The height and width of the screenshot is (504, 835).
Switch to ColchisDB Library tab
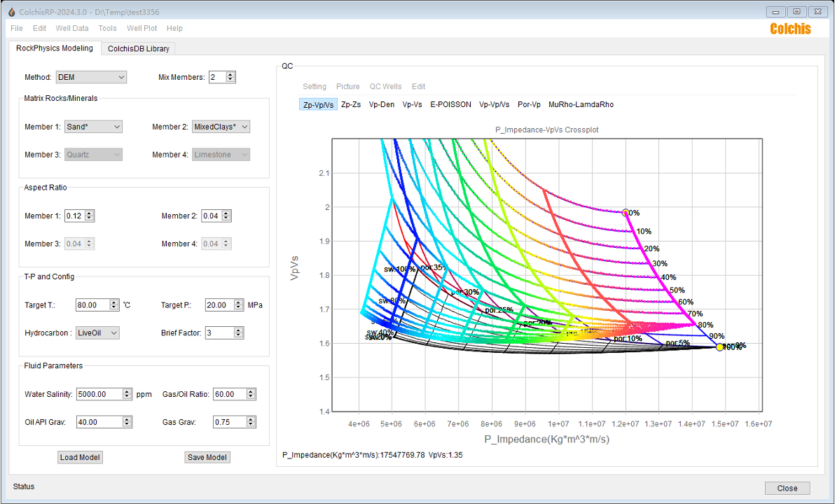tap(139, 48)
